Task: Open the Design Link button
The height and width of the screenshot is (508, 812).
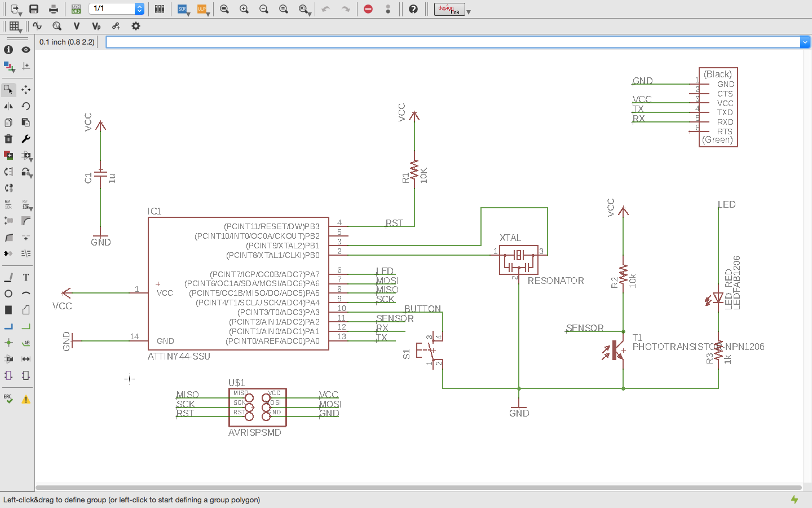Action: (449, 9)
